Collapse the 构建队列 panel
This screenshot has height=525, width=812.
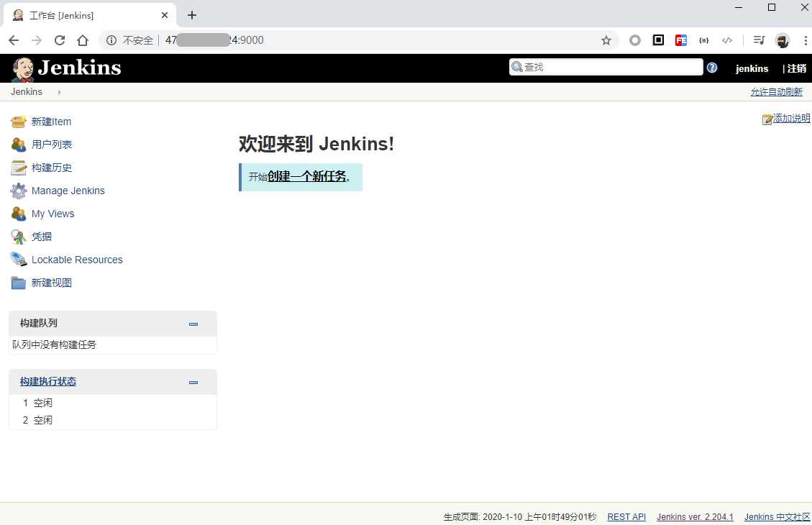(x=193, y=324)
